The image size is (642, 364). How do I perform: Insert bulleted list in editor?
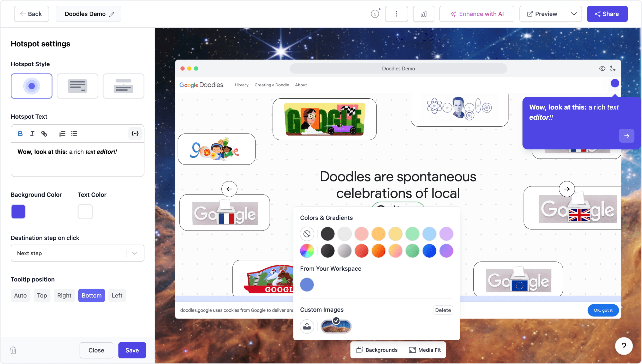click(74, 134)
